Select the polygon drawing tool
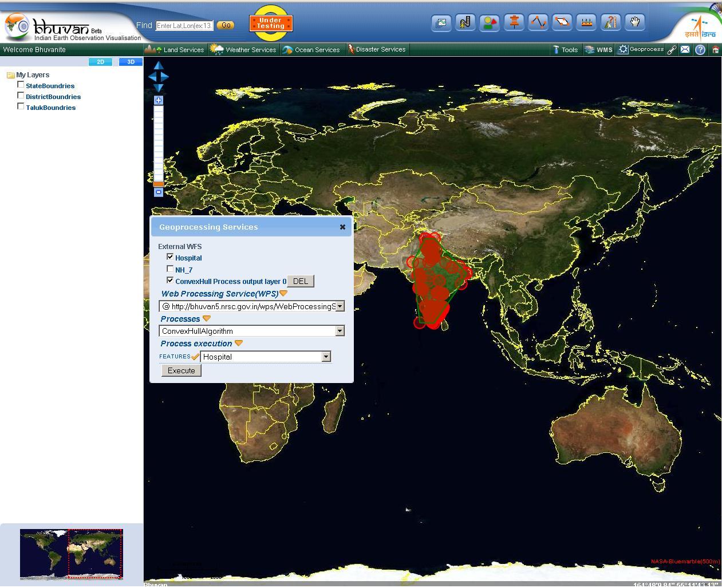The width and height of the screenshot is (722, 588). (x=562, y=23)
